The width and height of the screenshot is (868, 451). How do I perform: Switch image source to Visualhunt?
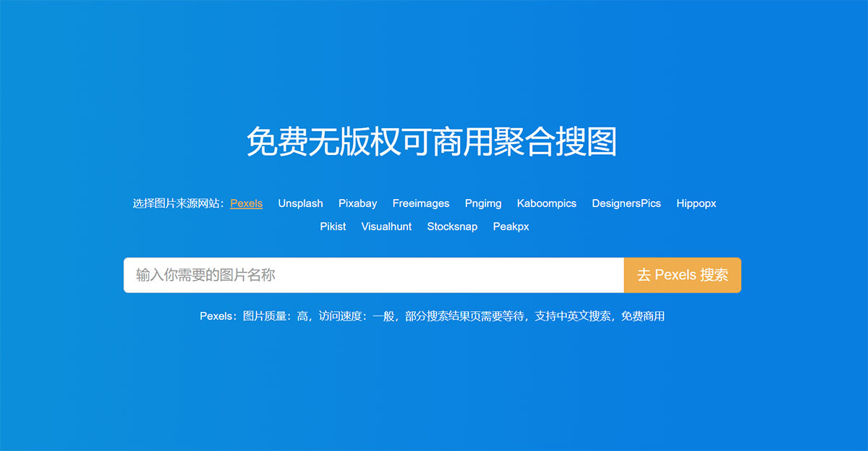point(386,227)
